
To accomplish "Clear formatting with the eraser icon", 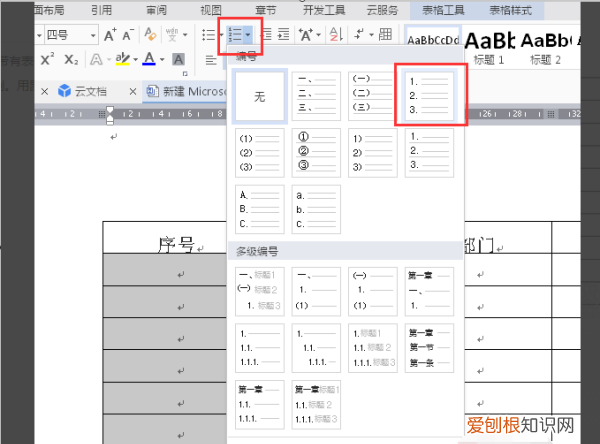I will (x=150, y=34).
